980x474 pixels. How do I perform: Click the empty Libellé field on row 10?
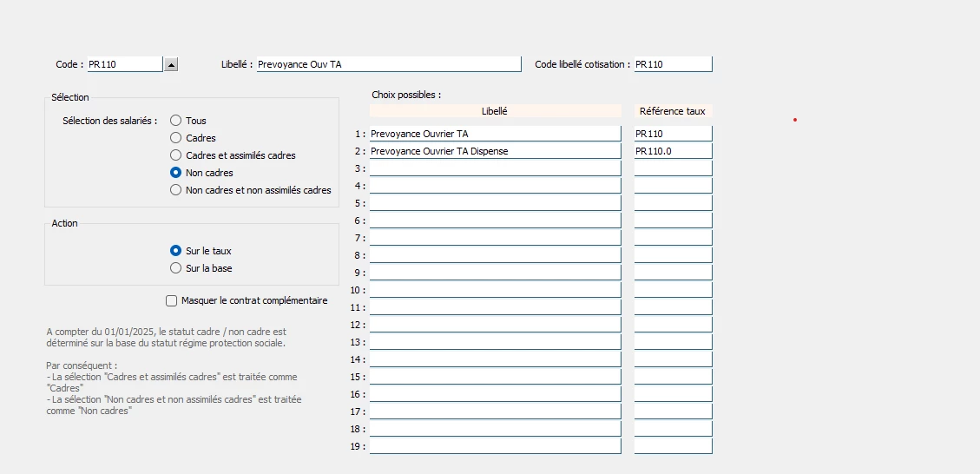[x=495, y=290]
